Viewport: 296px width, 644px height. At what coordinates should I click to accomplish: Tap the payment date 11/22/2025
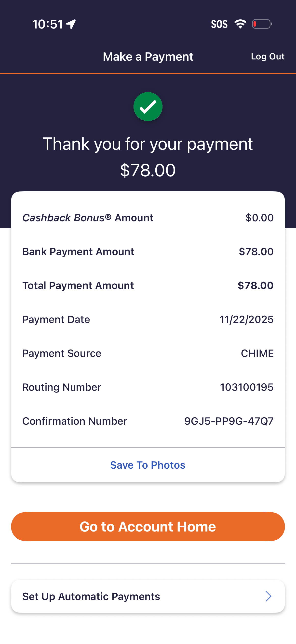(246, 320)
